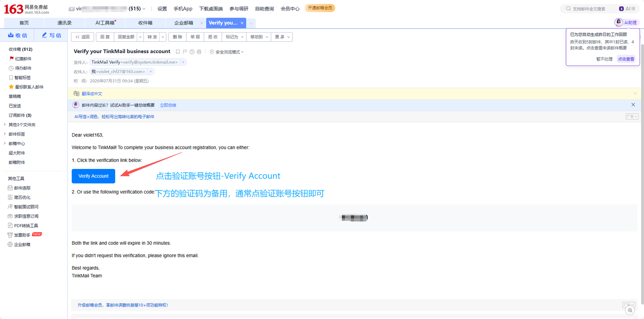Set a reminder with the clock icon

(x=192, y=52)
